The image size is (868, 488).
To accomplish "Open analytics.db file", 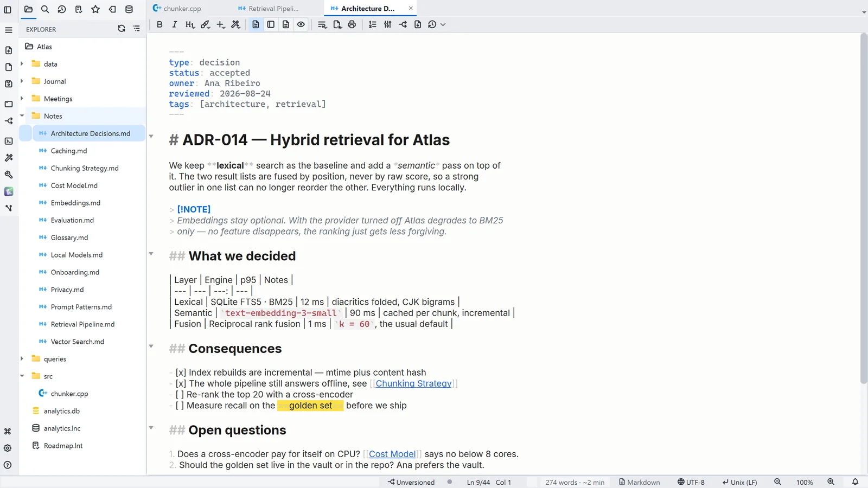I will [x=62, y=411].
